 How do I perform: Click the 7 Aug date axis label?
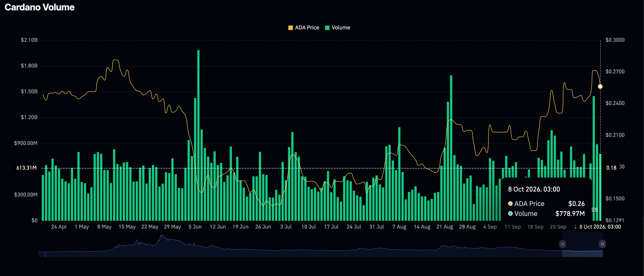coord(399,227)
